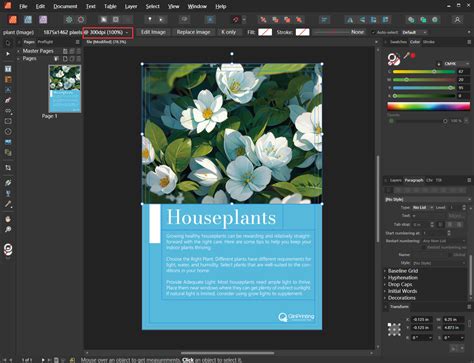474x363 pixels.
Task: Expand the Baseline Grid section
Action: click(x=402, y=271)
